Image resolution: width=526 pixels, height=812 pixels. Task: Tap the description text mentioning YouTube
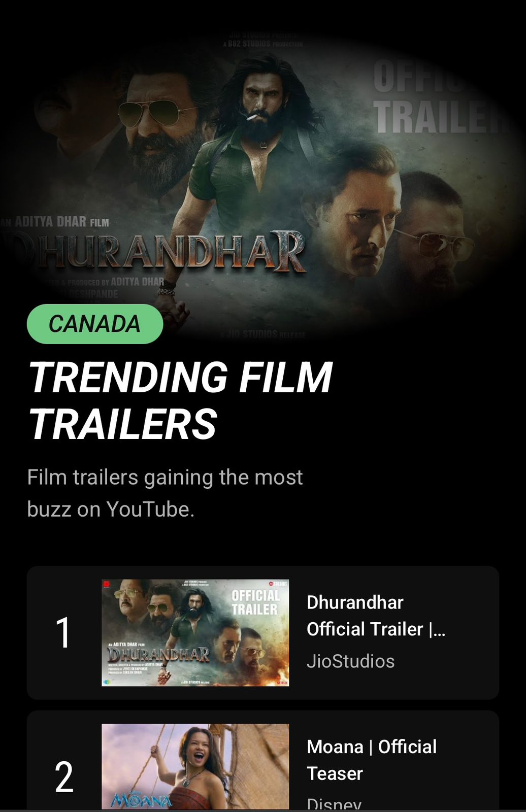click(x=165, y=493)
